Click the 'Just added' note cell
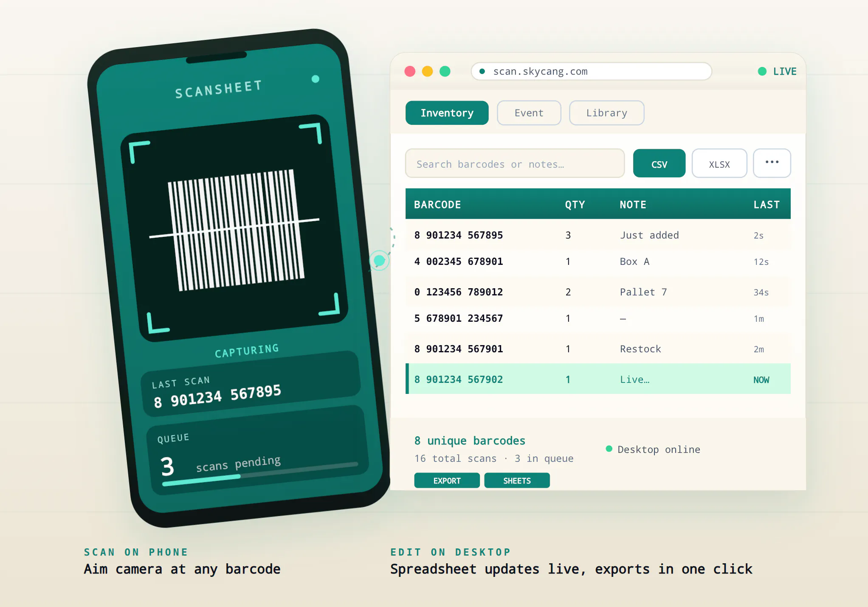This screenshot has height=607, width=868. [x=649, y=235]
